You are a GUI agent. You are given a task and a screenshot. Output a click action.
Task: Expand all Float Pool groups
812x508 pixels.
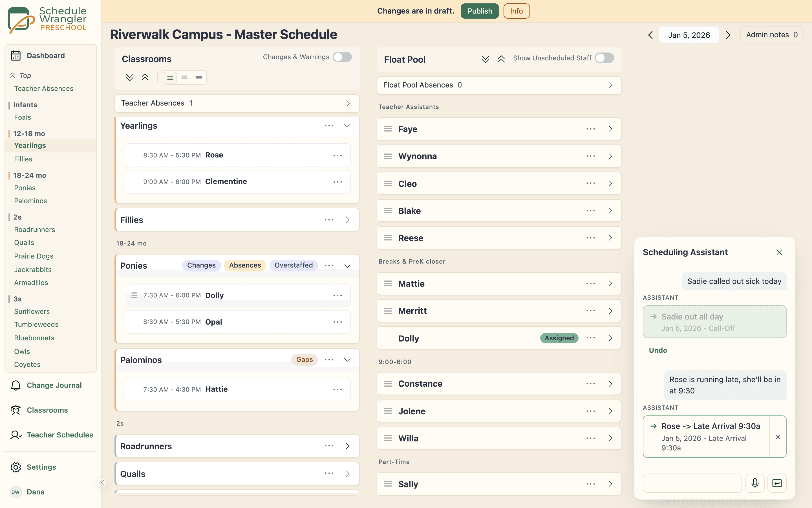pyautogui.click(x=485, y=60)
